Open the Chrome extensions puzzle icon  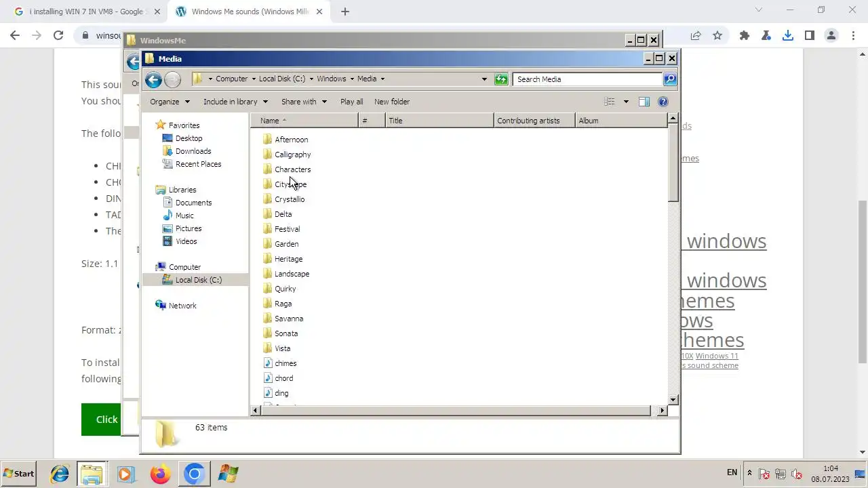pyautogui.click(x=745, y=35)
